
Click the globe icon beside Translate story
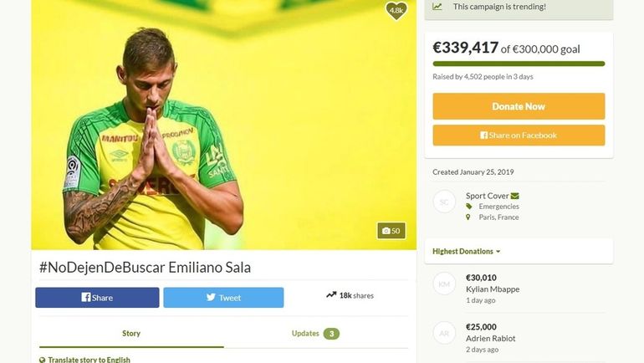tap(42, 360)
